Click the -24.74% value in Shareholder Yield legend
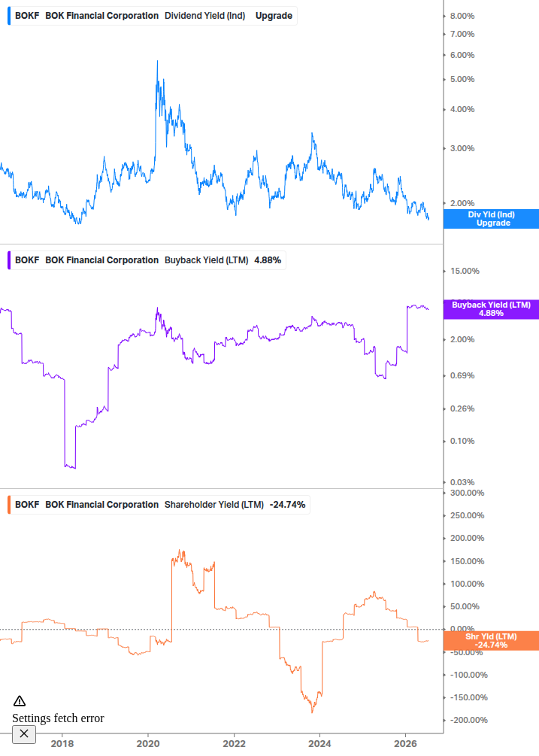539x756 pixels. (x=288, y=504)
